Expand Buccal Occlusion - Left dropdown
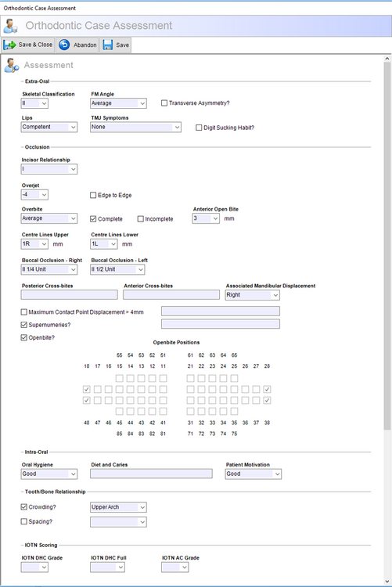 pyautogui.click(x=117, y=269)
